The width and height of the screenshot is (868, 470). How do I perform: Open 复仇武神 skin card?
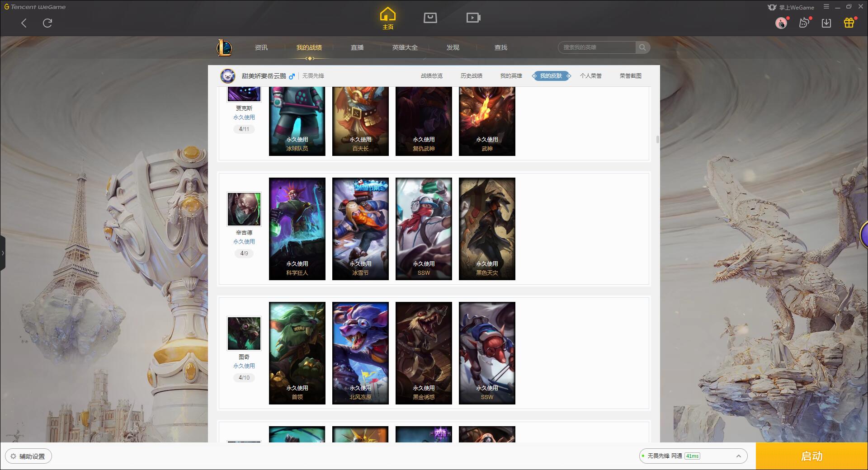424,121
